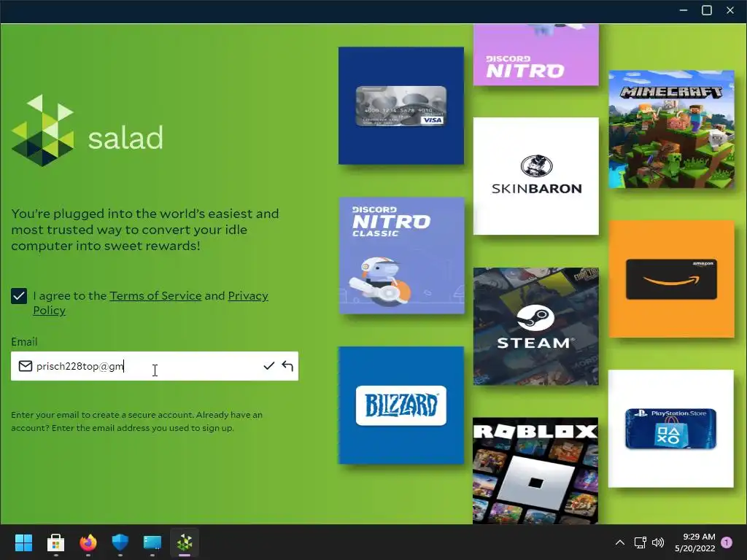Select the PlayStation Store reward tile

coord(671,429)
